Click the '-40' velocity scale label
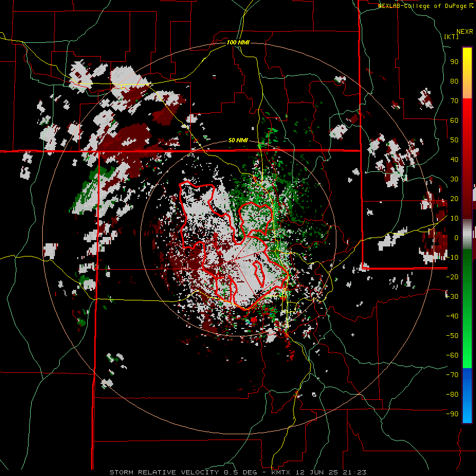The image size is (476, 476). [x=452, y=316]
